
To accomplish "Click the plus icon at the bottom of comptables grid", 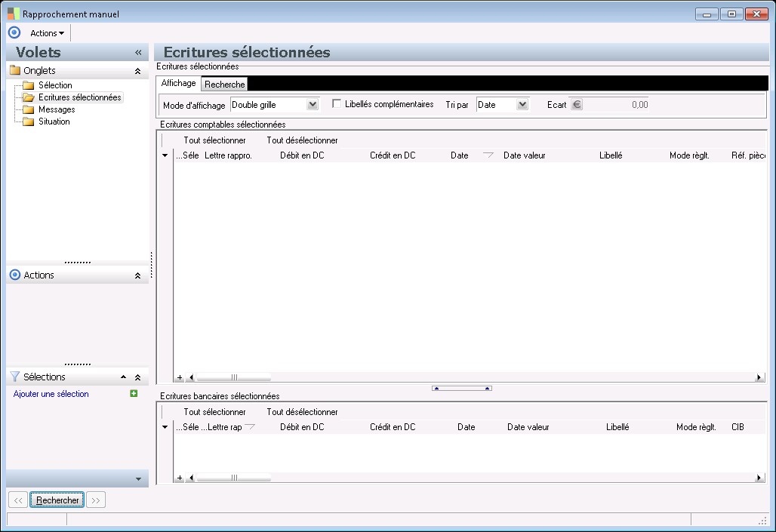I will [x=180, y=377].
